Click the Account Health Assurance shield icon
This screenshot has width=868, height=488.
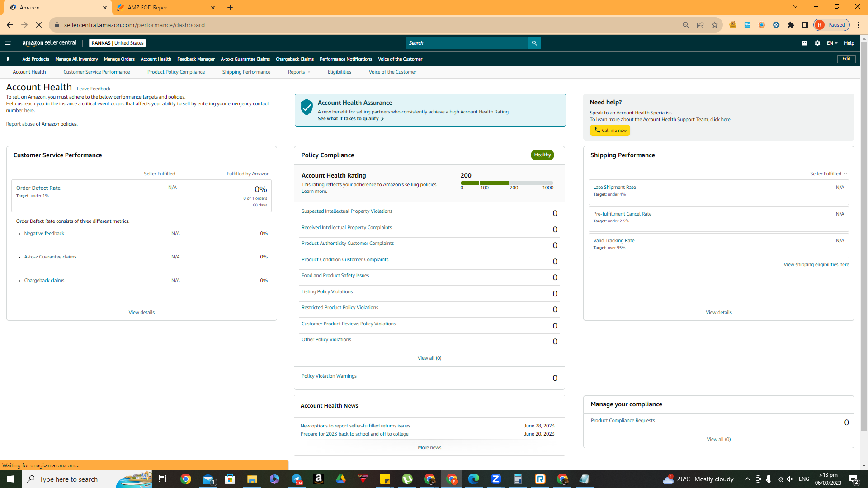(x=307, y=107)
